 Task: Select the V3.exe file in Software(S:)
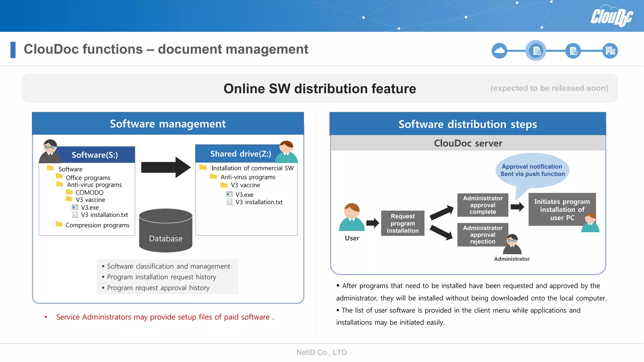click(90, 207)
